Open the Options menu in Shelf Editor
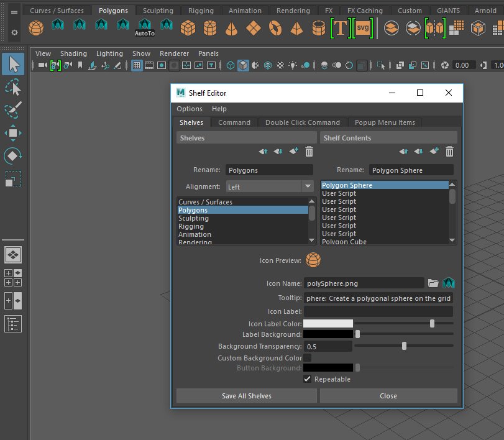Screen dimensions: 504x440 pos(190,109)
